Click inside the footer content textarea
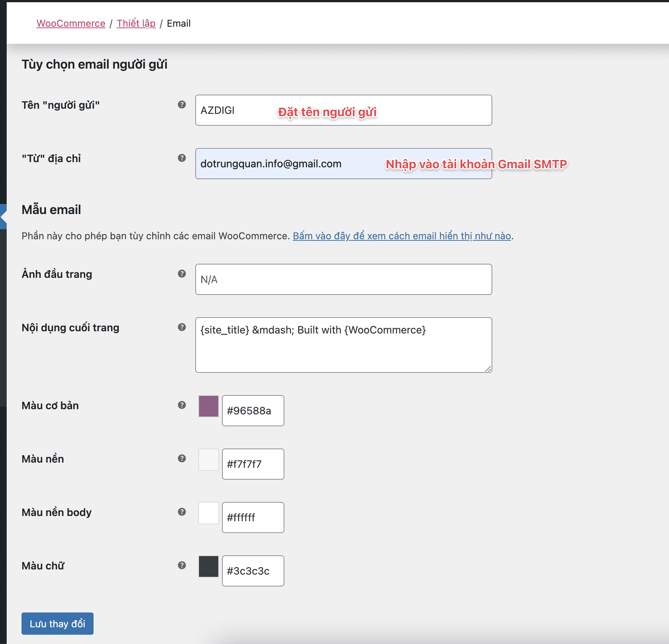The image size is (669, 644). click(343, 344)
